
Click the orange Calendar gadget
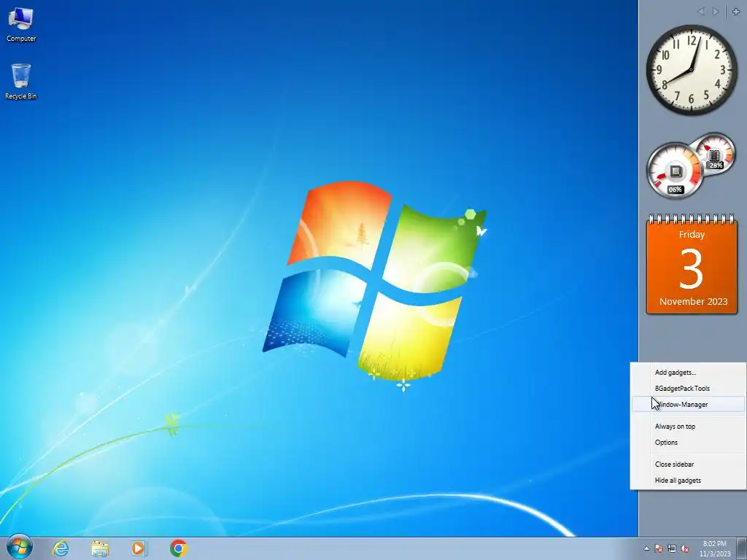692,265
